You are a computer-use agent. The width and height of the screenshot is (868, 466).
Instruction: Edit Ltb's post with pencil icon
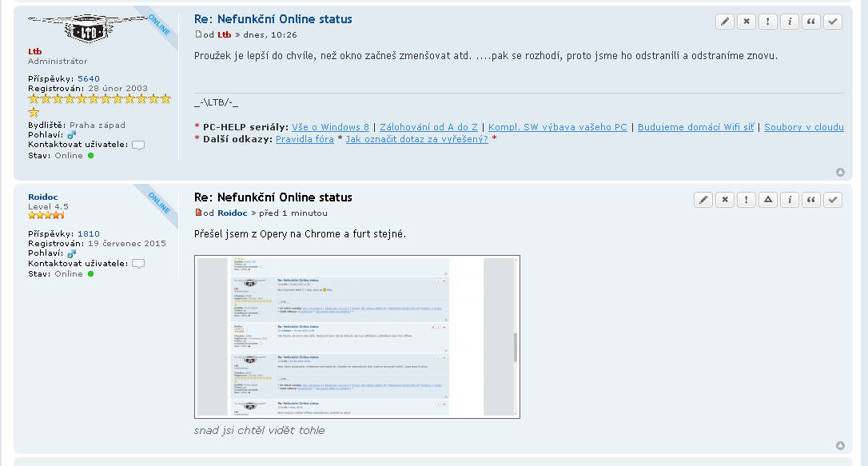point(725,22)
